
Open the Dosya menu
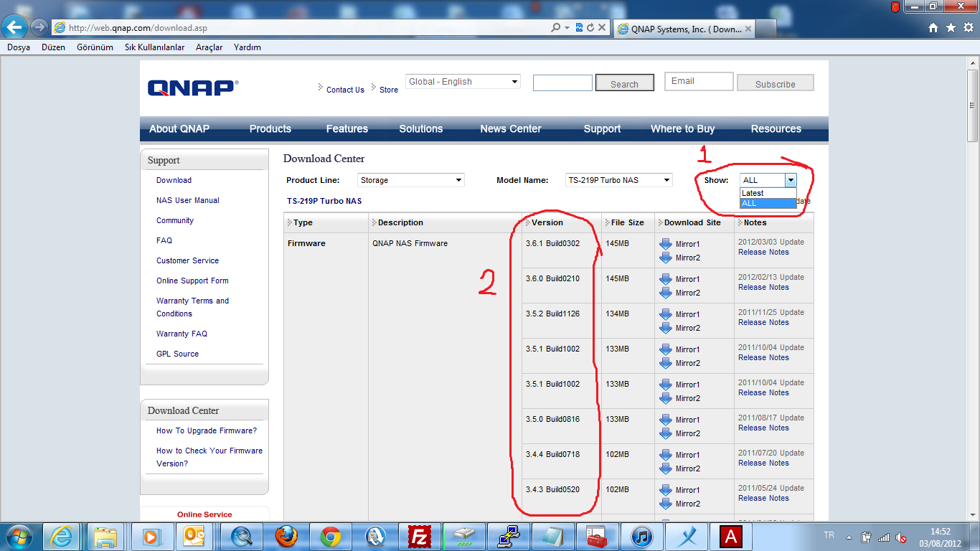pyautogui.click(x=19, y=47)
